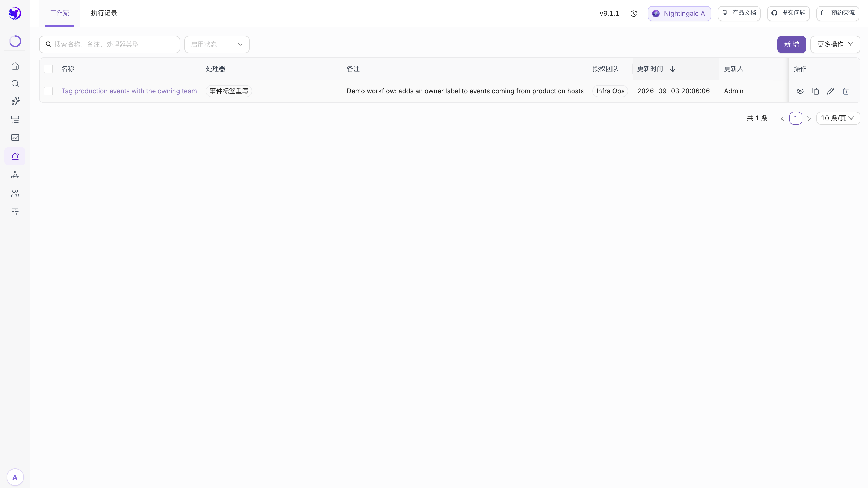Expand the 更多操作 dropdown

835,44
